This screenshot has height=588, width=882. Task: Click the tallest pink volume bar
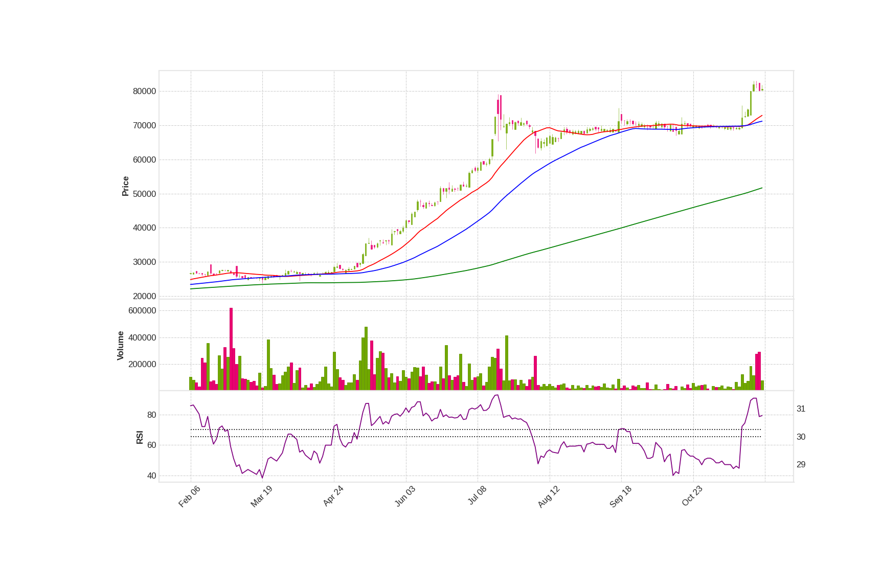click(231, 349)
